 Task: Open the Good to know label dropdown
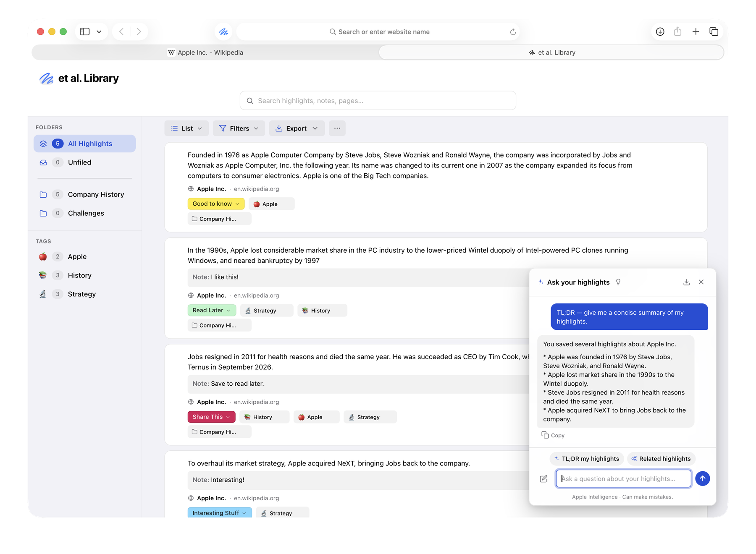216,204
